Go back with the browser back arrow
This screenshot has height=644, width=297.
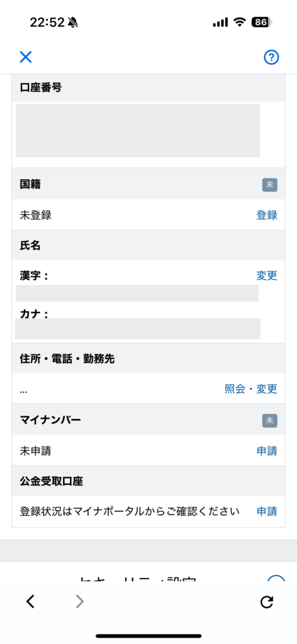pos(30,602)
